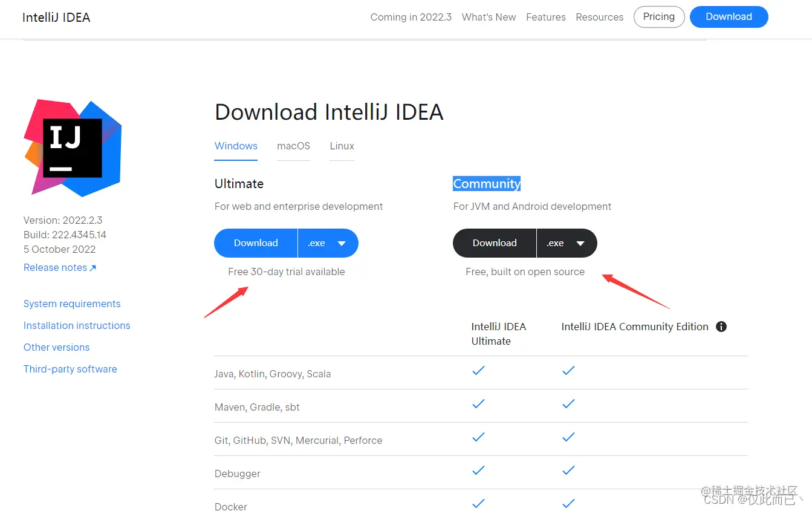Open the Other versions link
The width and height of the screenshot is (812, 511).
tap(56, 347)
